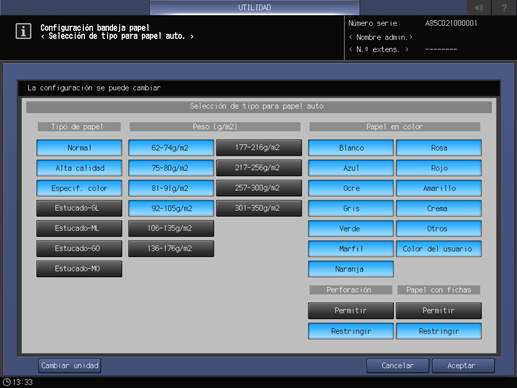The image size is (517, 388).
Task: Open the help question mark icon
Action: pos(504,7)
